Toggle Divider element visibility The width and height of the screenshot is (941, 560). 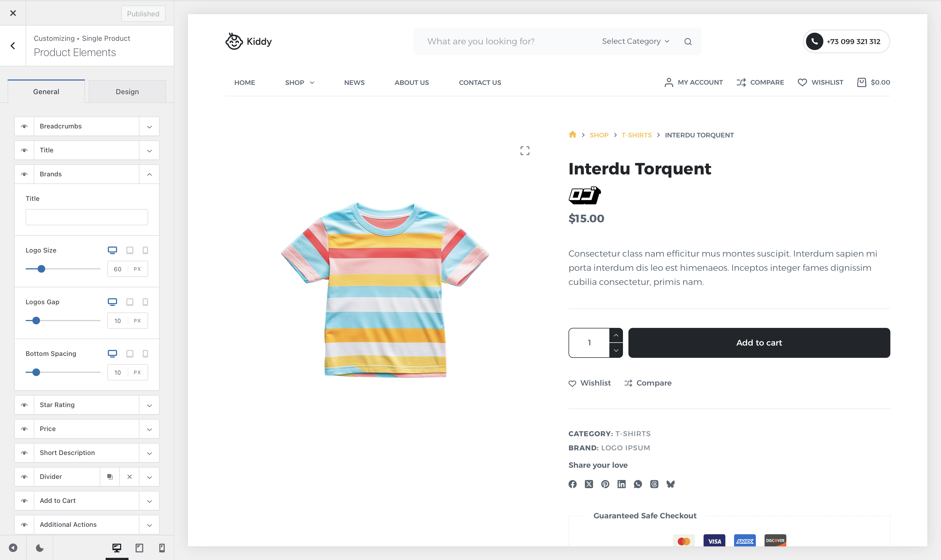(x=24, y=477)
